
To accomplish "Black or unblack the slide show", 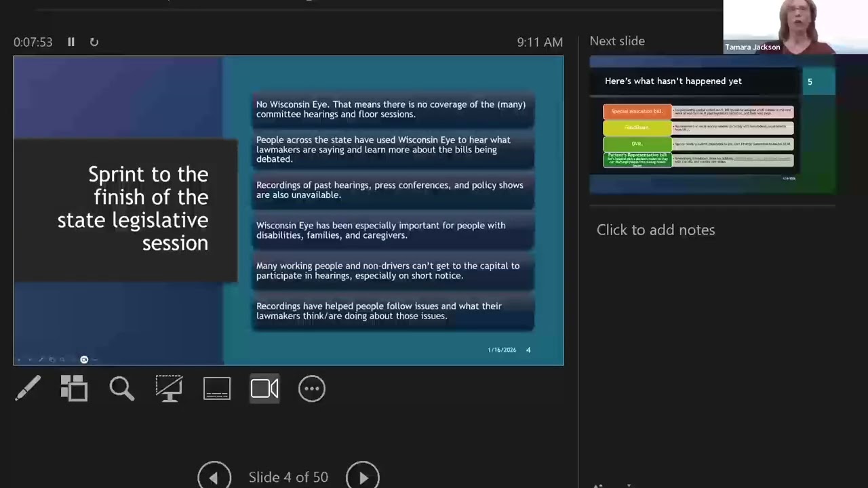I will coord(169,388).
